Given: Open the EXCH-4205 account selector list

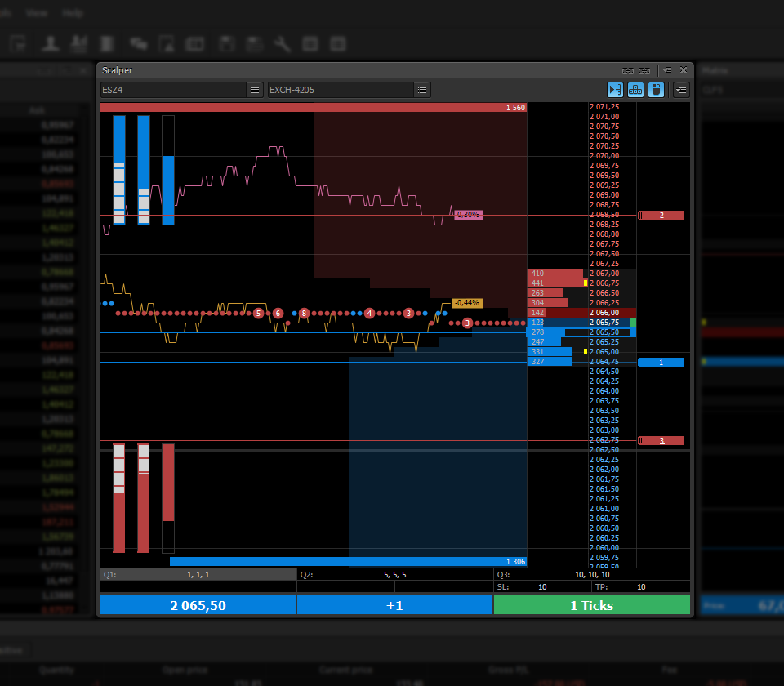Looking at the screenshot, I should click(x=422, y=90).
